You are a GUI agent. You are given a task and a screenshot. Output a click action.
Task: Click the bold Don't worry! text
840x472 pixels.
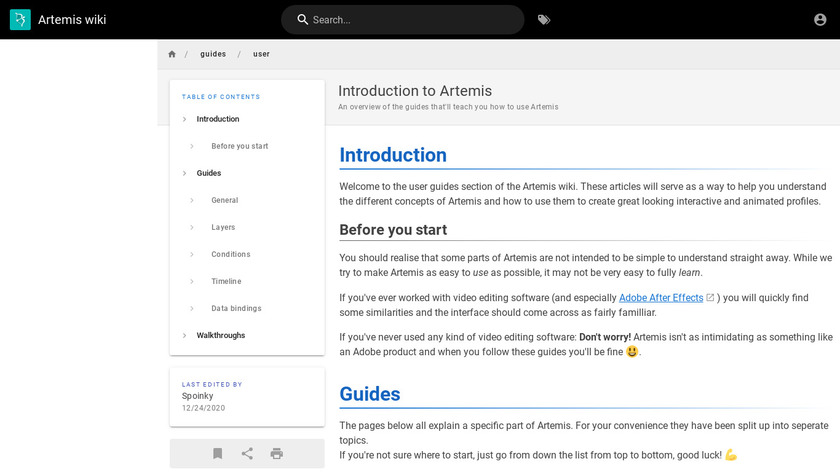pos(605,337)
